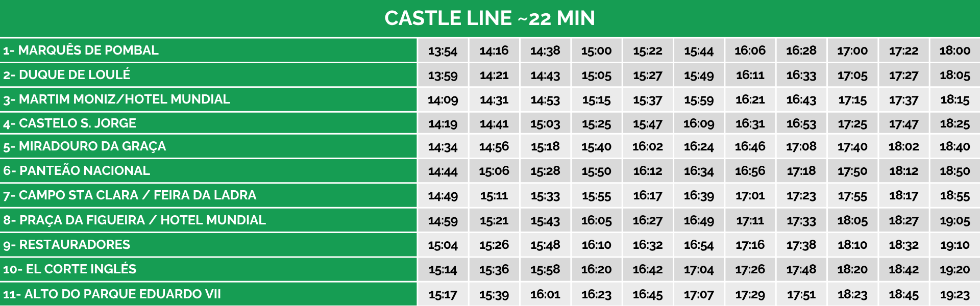980x306 pixels.
Task: Select the 18:00 time for Marquês de Pombal
Action: (954, 51)
